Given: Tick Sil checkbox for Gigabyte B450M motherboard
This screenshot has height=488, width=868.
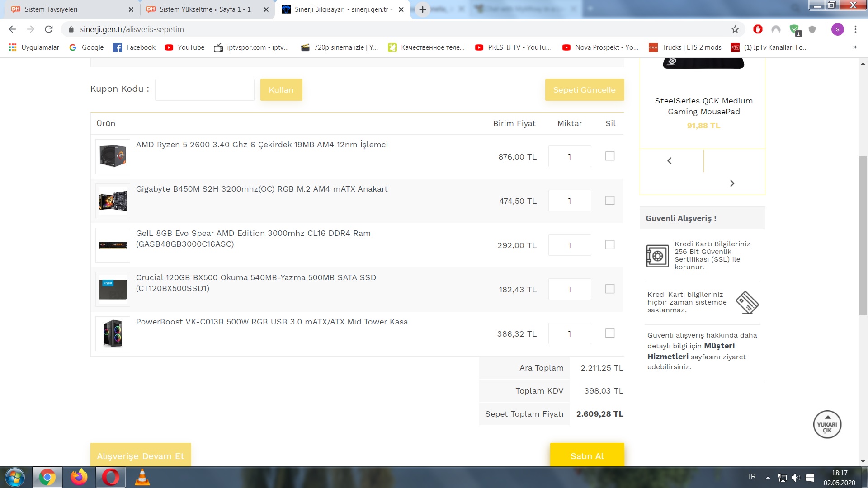Looking at the screenshot, I should 610,201.
